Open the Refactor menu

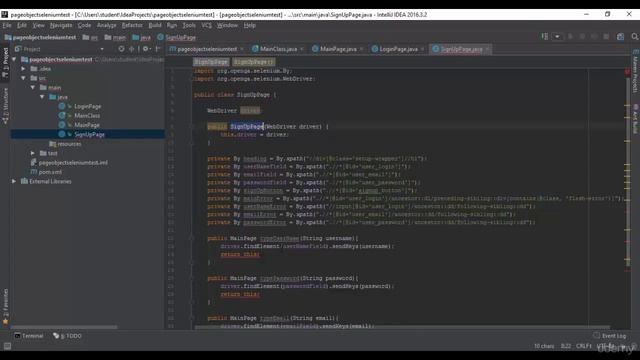click(x=132, y=25)
